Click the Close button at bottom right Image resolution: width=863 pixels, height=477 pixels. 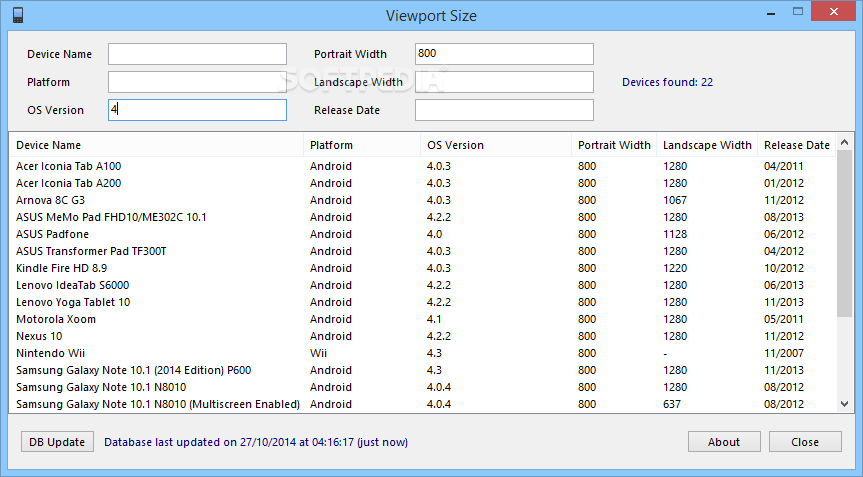click(x=805, y=442)
